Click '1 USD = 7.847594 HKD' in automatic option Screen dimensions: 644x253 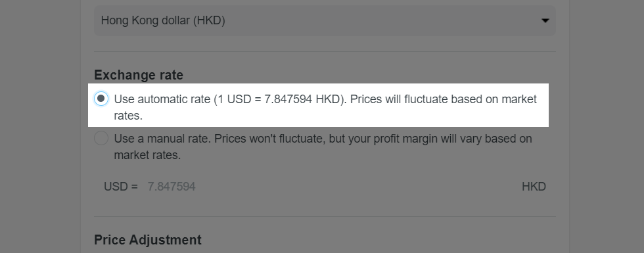279,99
